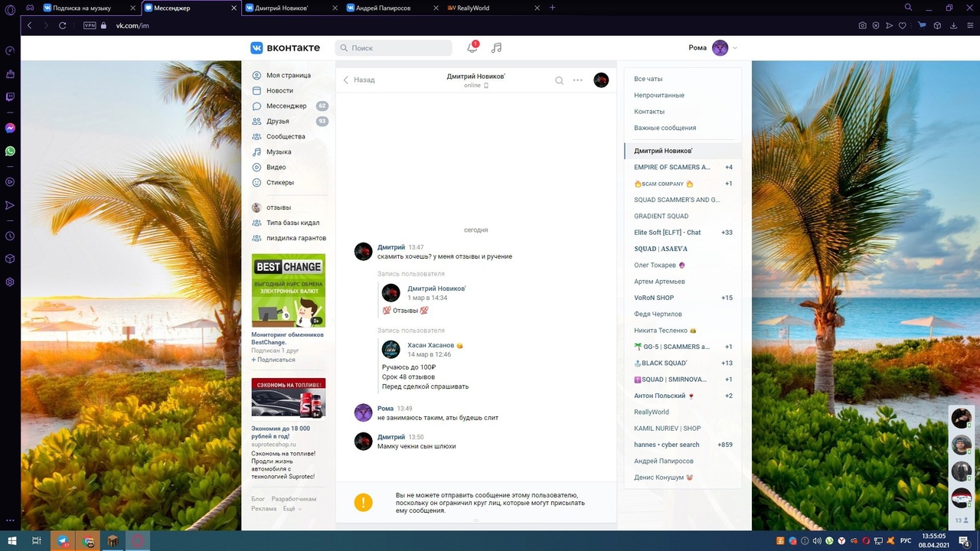Reload the page using the refresh icon
980x551 pixels.
[63, 25]
